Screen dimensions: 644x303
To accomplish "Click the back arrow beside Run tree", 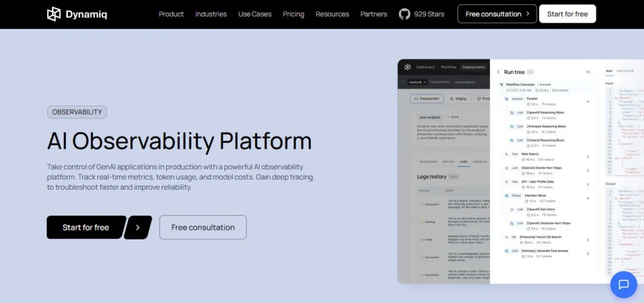I will click(499, 72).
